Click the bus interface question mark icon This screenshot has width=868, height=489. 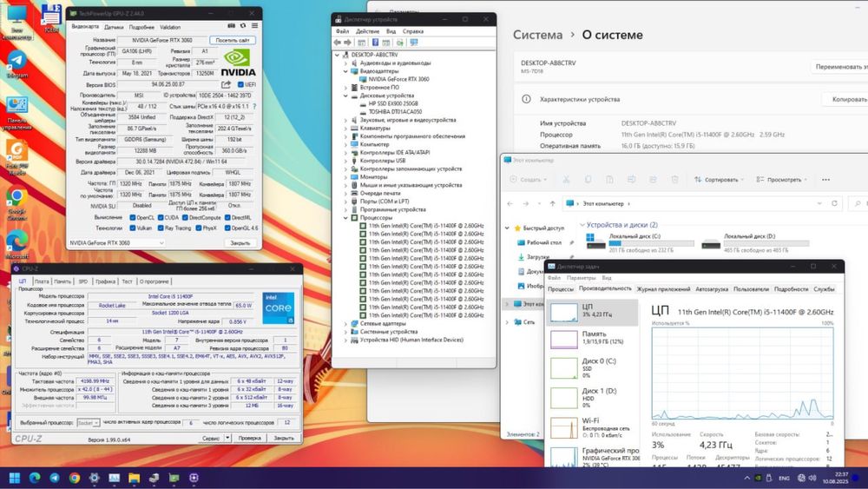(x=254, y=106)
